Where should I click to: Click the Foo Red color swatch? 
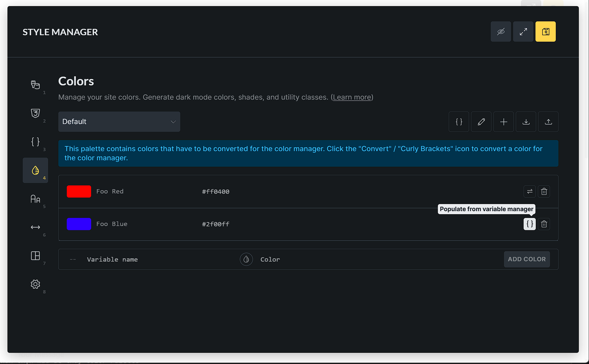79,191
